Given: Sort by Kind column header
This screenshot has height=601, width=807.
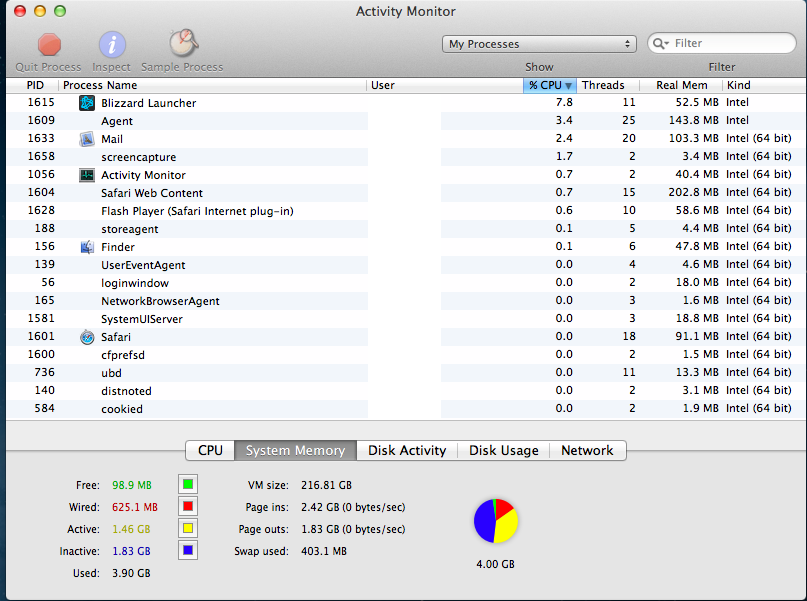Looking at the screenshot, I should 764,85.
